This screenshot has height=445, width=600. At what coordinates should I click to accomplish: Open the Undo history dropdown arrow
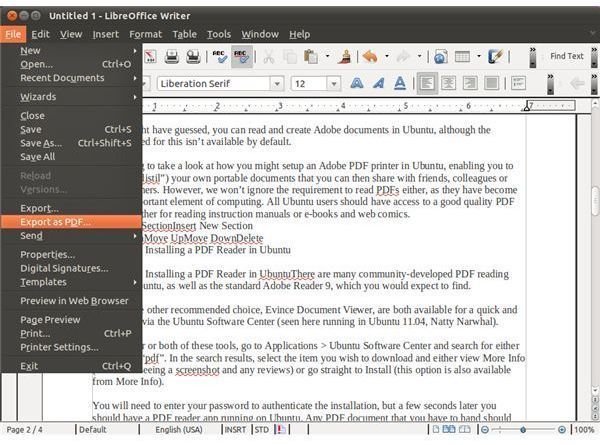click(387, 56)
